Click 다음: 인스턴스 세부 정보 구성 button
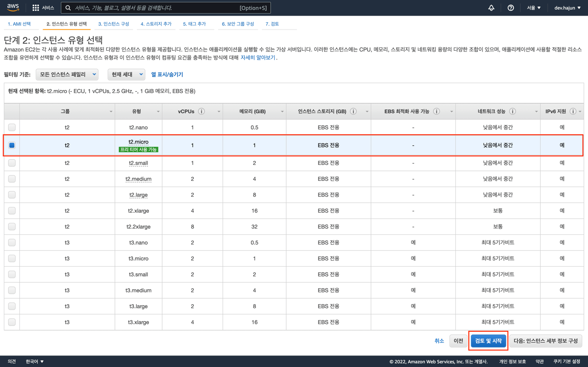 click(x=546, y=341)
